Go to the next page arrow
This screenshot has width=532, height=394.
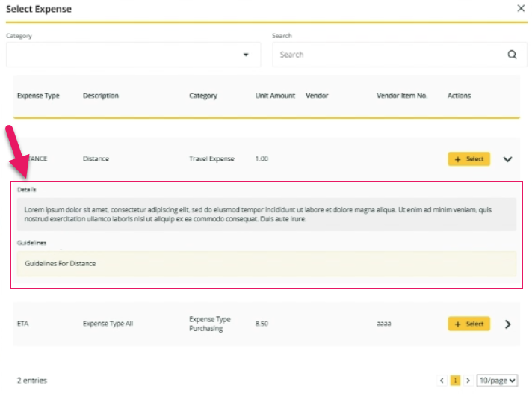click(468, 381)
